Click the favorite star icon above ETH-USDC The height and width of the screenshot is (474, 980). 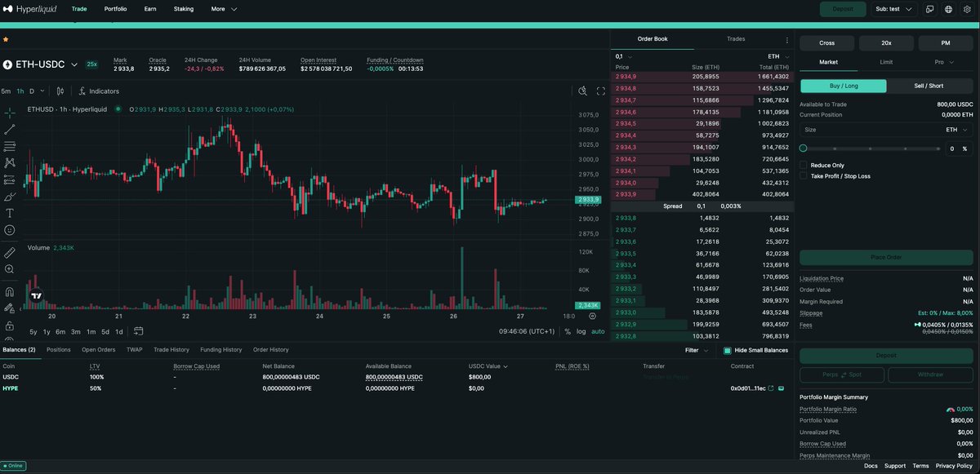(x=6, y=38)
